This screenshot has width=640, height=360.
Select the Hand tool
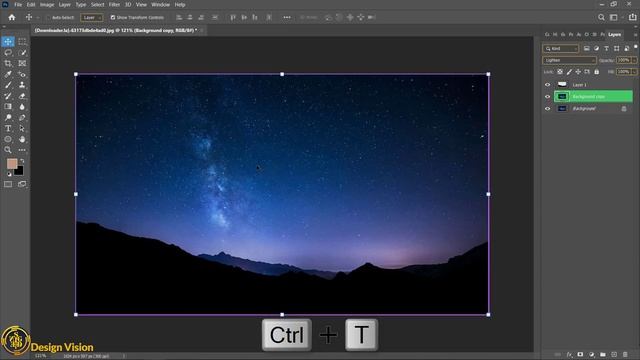pos(22,139)
